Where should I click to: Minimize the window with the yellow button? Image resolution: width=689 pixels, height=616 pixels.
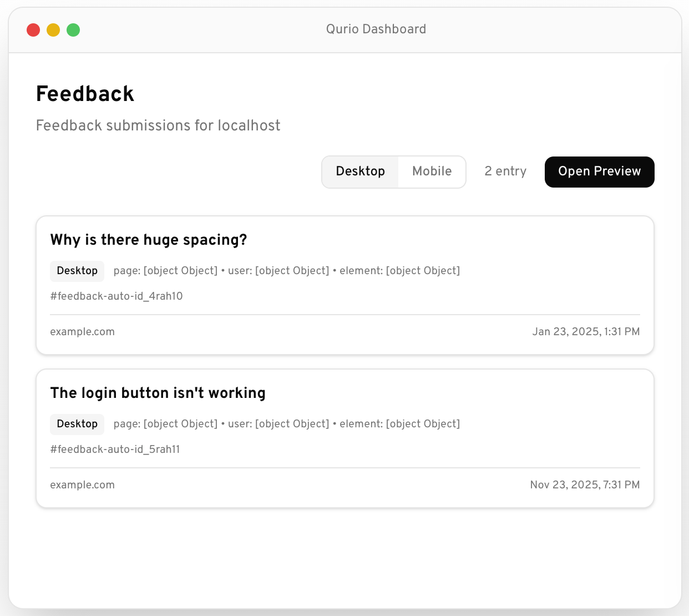coord(53,30)
